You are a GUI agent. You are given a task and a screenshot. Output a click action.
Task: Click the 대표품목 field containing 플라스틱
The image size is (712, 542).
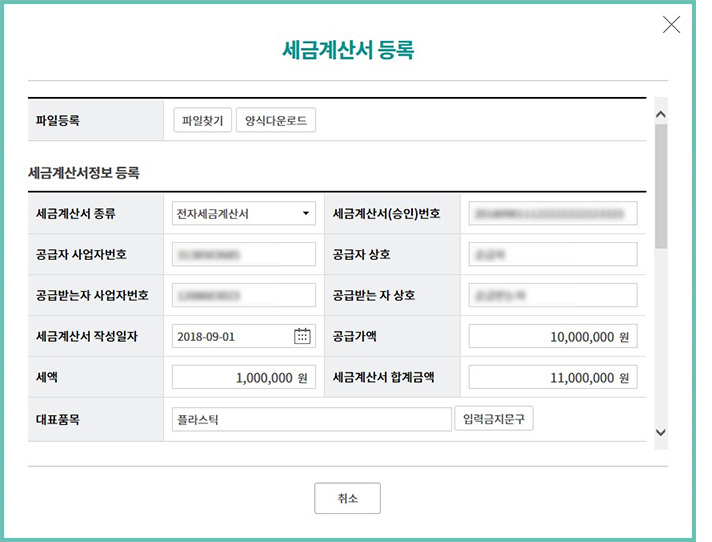point(311,419)
